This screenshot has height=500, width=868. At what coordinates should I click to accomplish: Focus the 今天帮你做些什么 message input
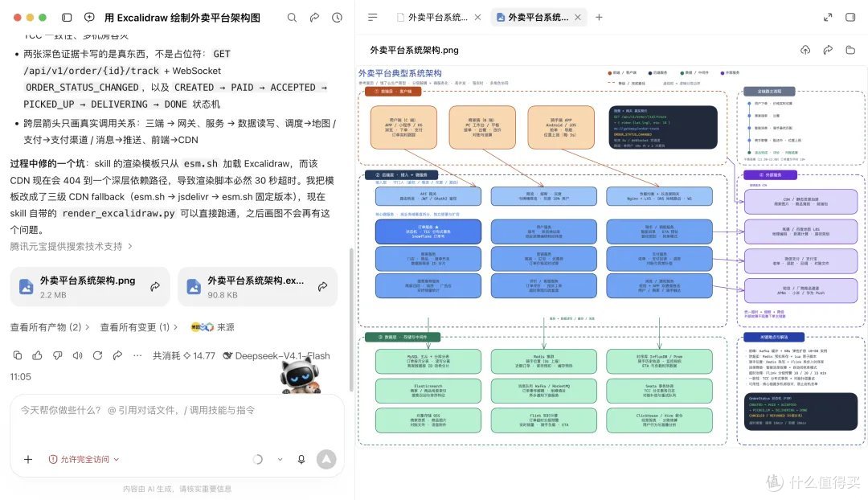(x=177, y=410)
